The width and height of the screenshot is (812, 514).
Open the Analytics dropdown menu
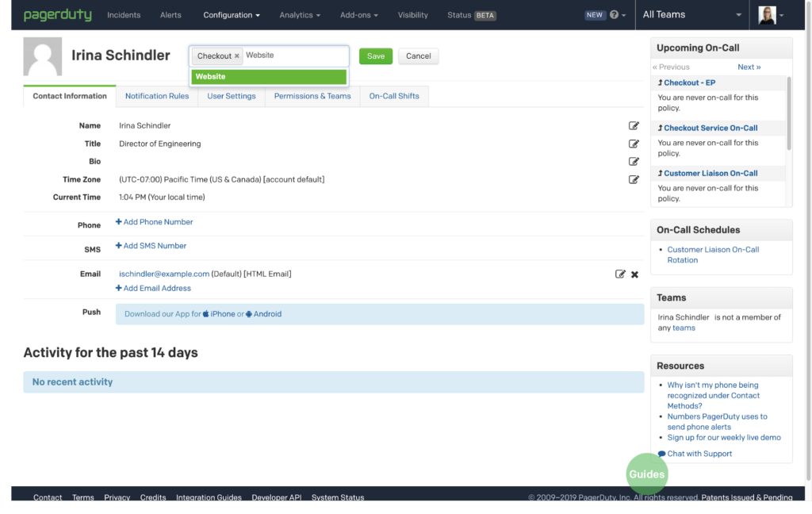[x=300, y=15]
